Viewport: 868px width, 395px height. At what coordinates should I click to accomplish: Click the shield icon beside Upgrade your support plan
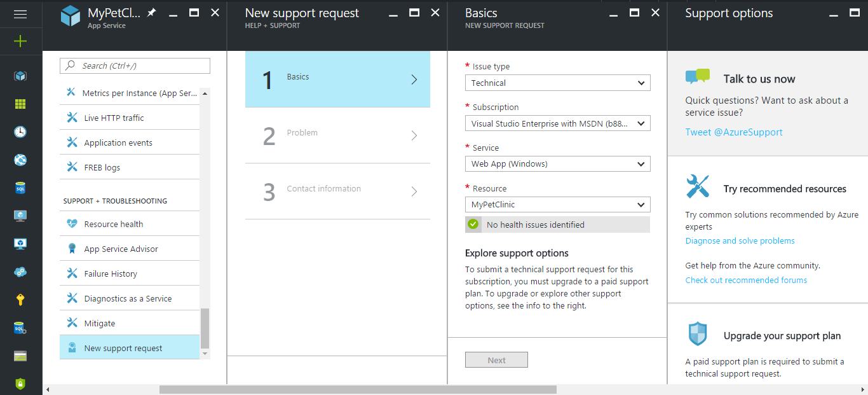coord(698,333)
